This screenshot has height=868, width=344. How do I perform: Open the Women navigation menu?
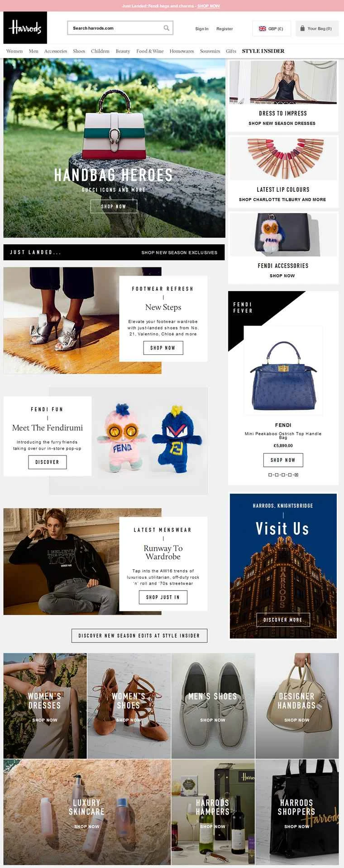tap(14, 51)
